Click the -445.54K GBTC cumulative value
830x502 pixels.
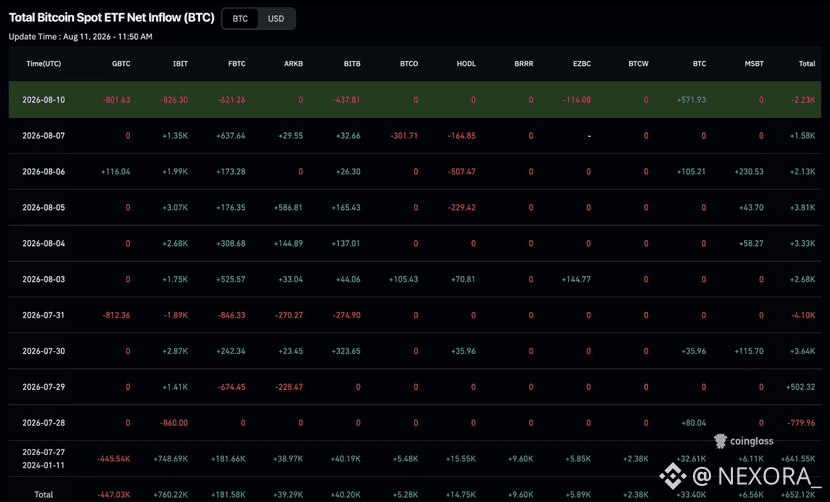tap(114, 459)
